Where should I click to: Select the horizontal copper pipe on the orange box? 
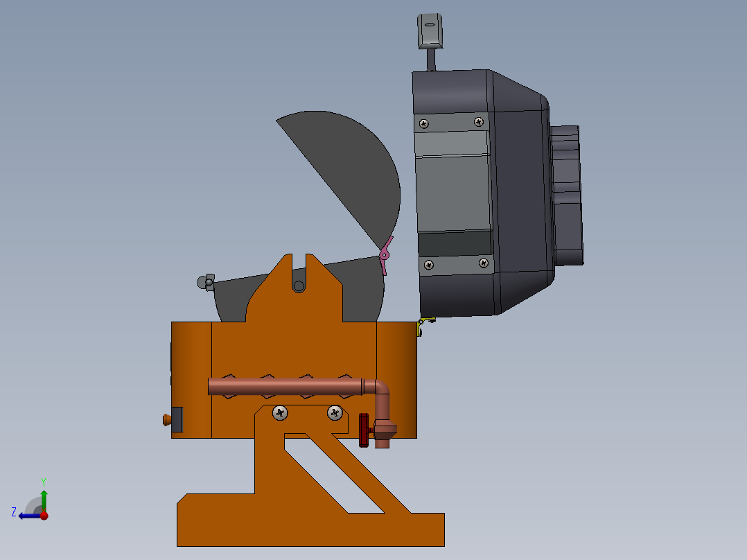(x=285, y=387)
